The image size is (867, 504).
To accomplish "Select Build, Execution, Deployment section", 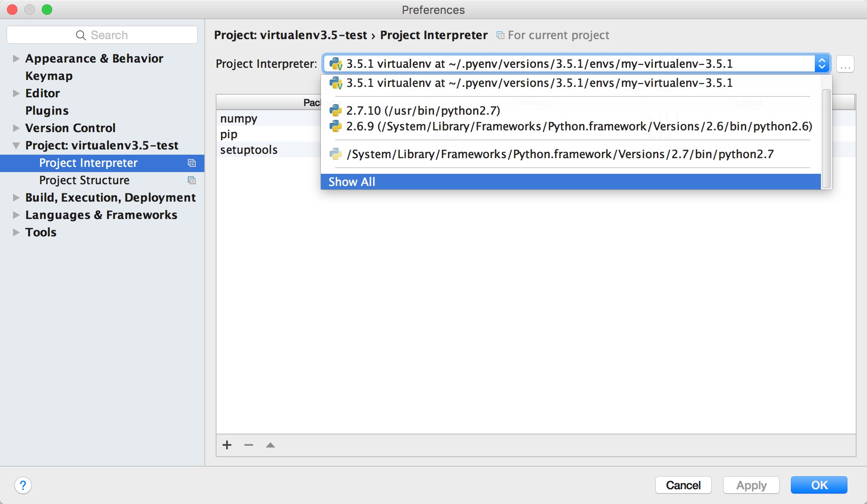I will point(110,197).
